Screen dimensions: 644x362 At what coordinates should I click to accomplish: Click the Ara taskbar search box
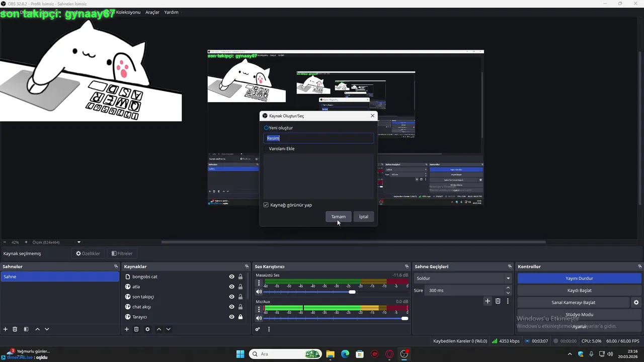tap(285, 354)
